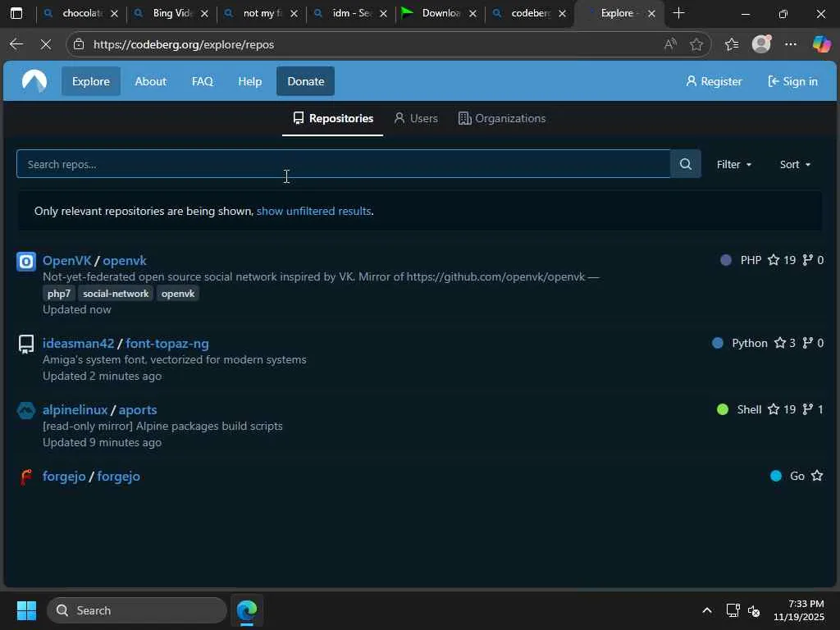
Task: Open the forgejo repository name link
Action: coord(118,477)
